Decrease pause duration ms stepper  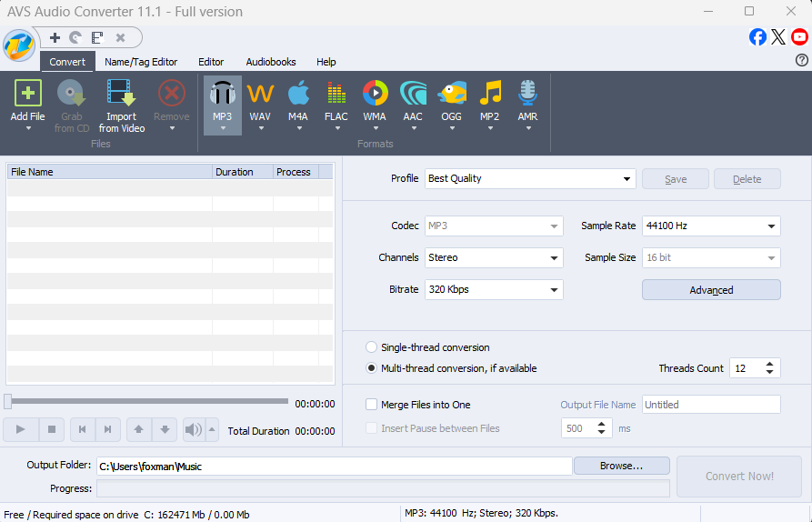pyautogui.click(x=601, y=432)
